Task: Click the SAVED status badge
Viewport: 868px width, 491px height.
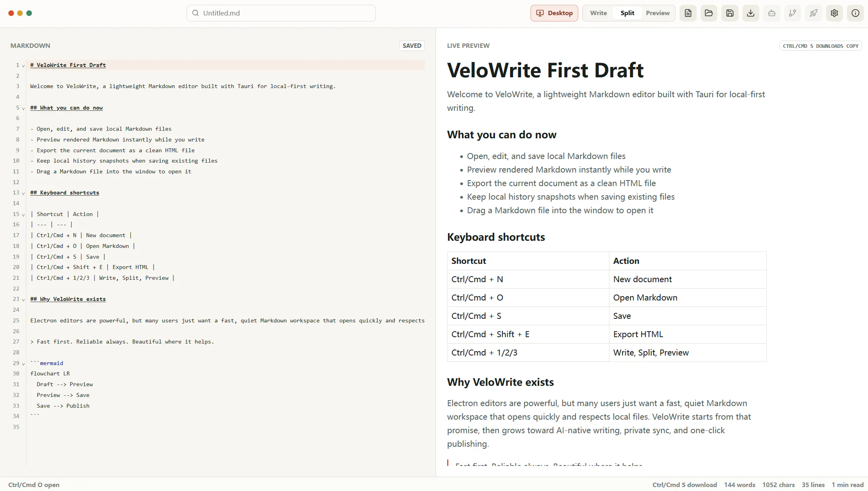Action: pyautogui.click(x=412, y=45)
